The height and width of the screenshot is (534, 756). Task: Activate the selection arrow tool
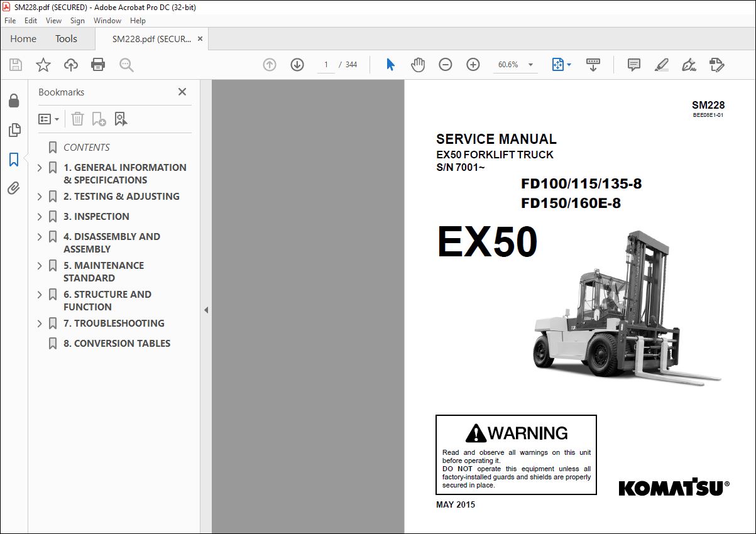pos(390,65)
